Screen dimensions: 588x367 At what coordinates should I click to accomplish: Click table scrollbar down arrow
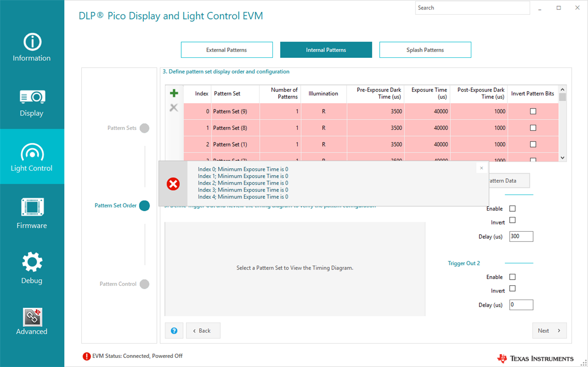pos(562,158)
